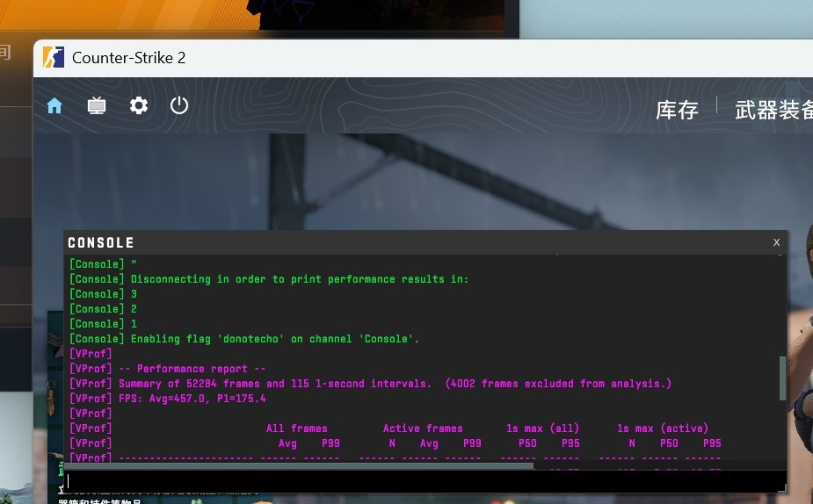Select the '[Console] 3' countdown line
Viewport: 813px width, 504px height.
[103, 294]
